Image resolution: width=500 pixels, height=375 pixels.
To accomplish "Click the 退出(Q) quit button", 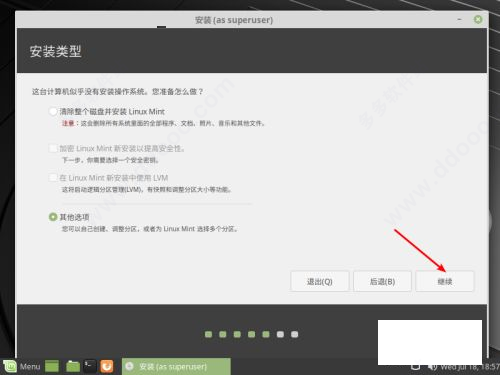I will click(x=320, y=281).
